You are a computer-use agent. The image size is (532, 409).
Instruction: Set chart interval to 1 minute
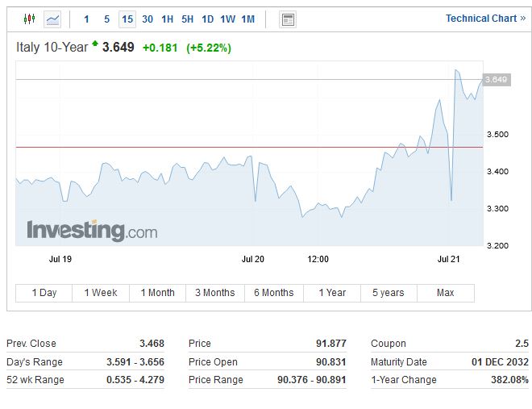tap(87, 19)
